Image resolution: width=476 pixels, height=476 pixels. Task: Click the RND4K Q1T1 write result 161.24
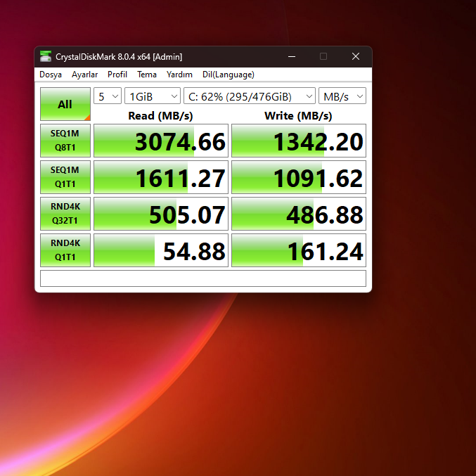coord(299,250)
